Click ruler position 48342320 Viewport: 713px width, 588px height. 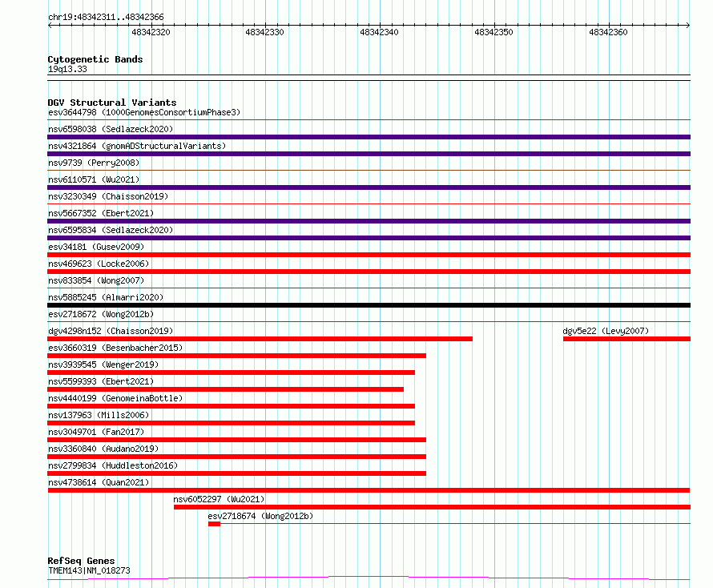151,32
